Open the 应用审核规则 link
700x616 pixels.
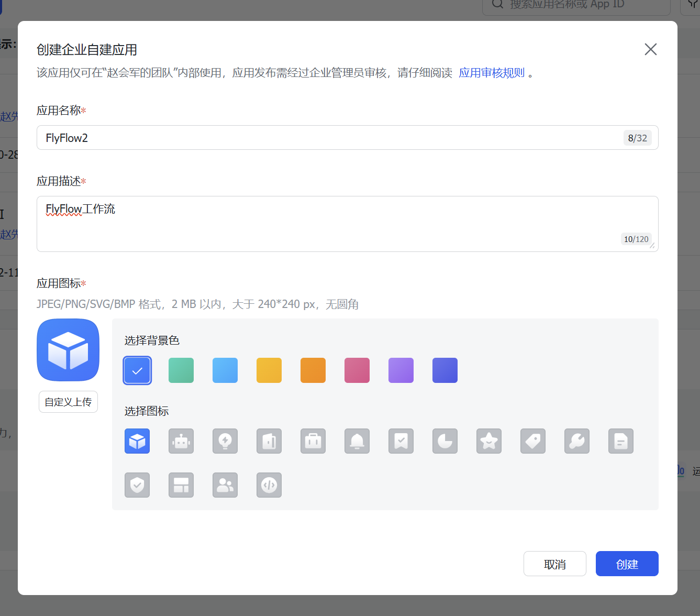click(x=492, y=73)
